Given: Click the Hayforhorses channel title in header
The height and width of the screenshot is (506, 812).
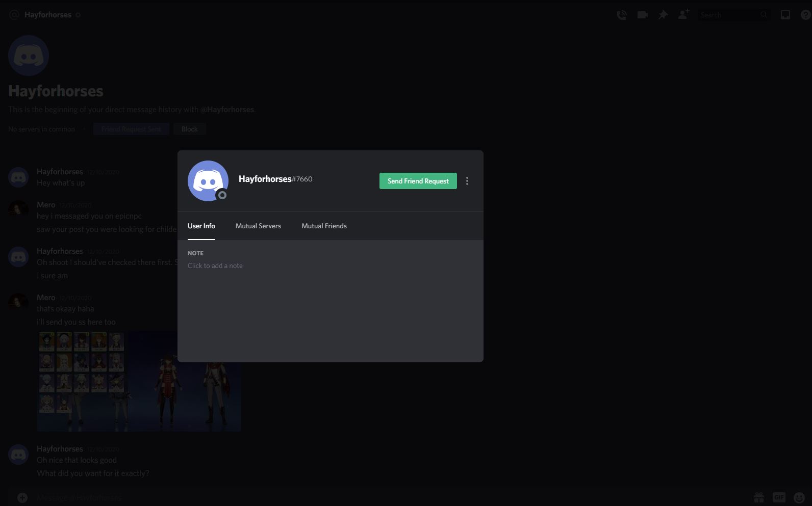Looking at the screenshot, I should tap(48, 15).
